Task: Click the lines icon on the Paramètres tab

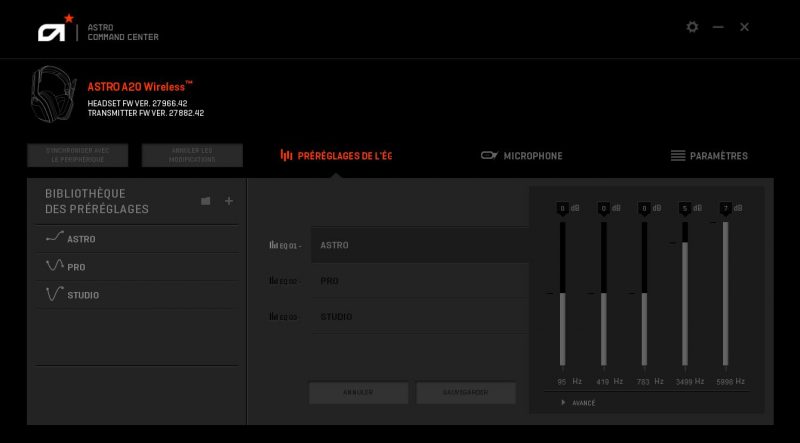Action: 678,156
